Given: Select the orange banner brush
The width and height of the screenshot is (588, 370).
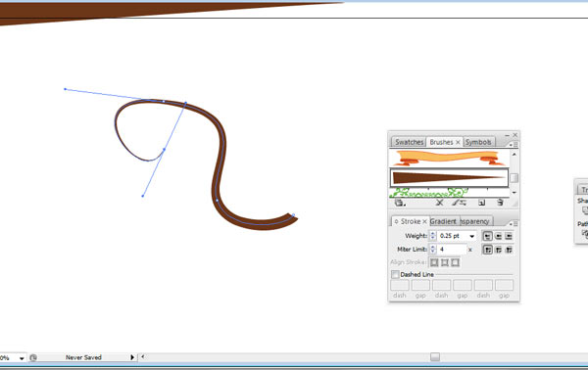Looking at the screenshot, I should coord(449,158).
